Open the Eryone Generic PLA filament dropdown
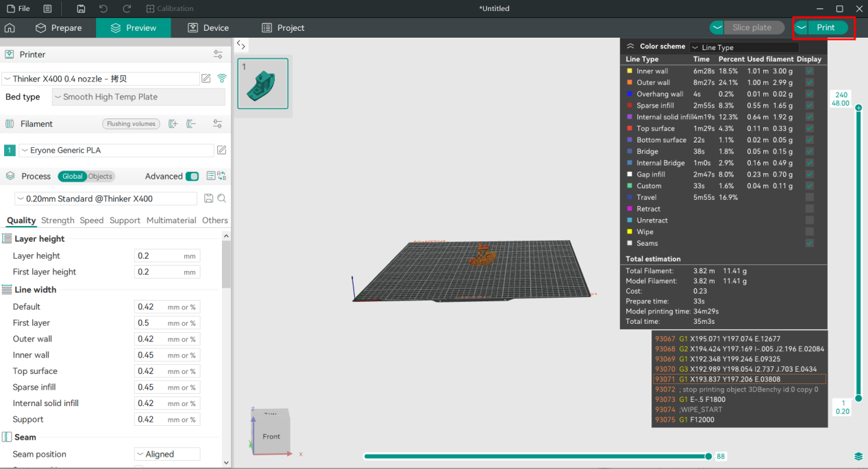 tap(116, 150)
